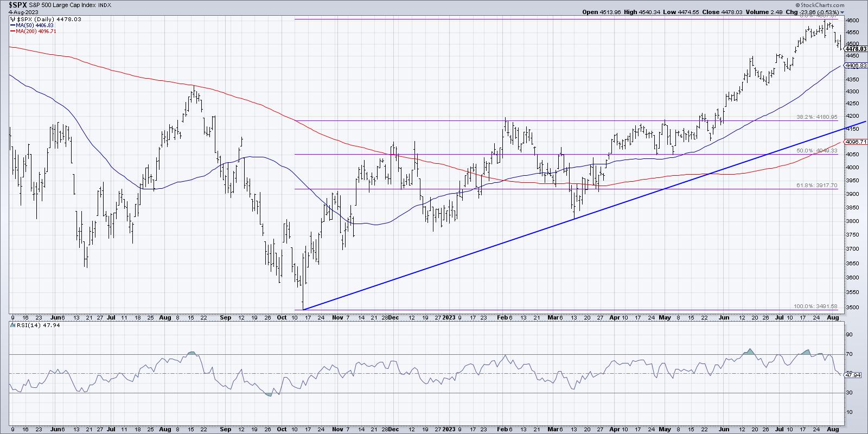Click the 2023 year label on the upper date axis
The width and height of the screenshot is (868, 434).
[449, 317]
